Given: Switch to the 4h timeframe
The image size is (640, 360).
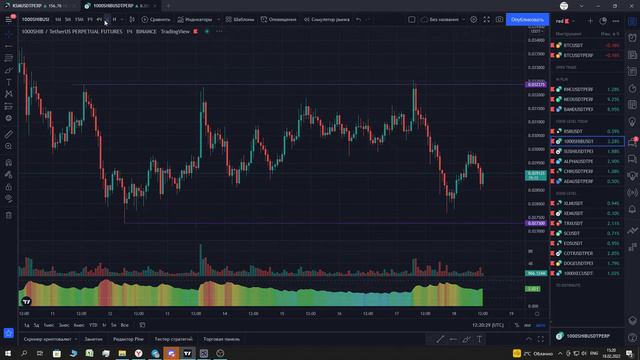Looking at the screenshot, I should 99,20.
